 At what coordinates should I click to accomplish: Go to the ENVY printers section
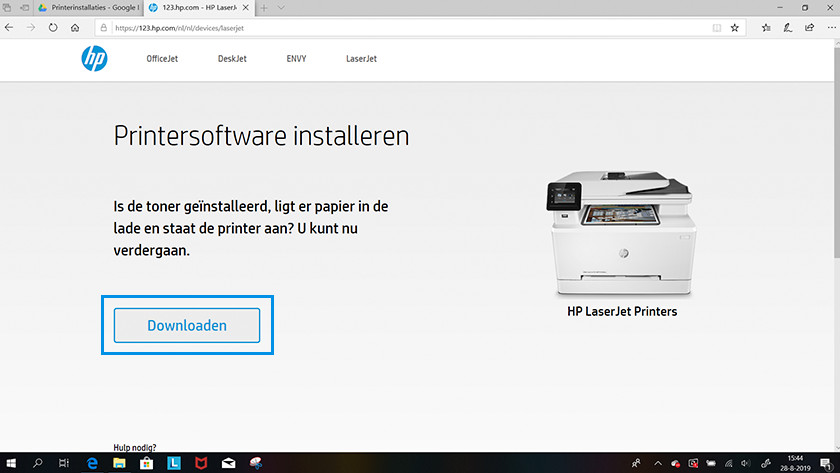click(295, 59)
